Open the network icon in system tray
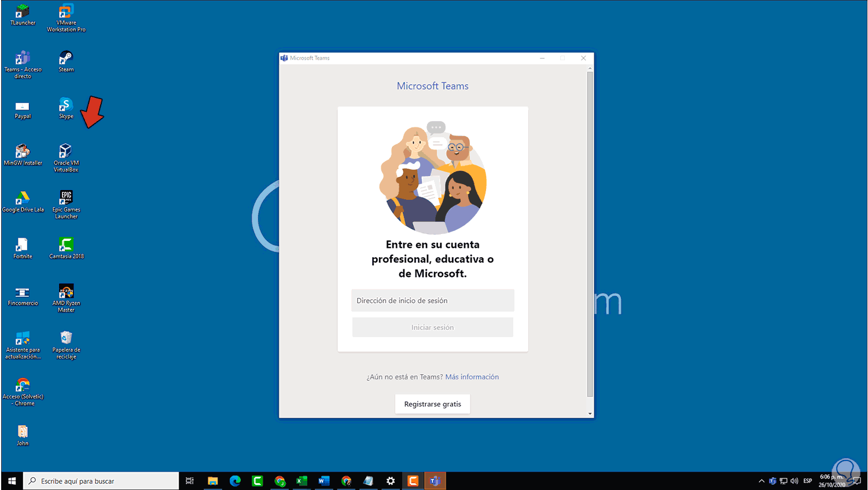 click(784, 481)
